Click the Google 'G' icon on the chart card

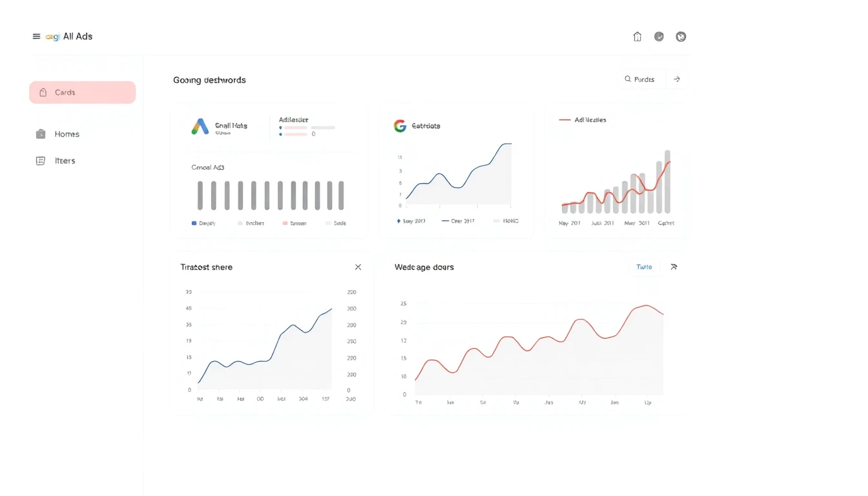[x=400, y=125]
